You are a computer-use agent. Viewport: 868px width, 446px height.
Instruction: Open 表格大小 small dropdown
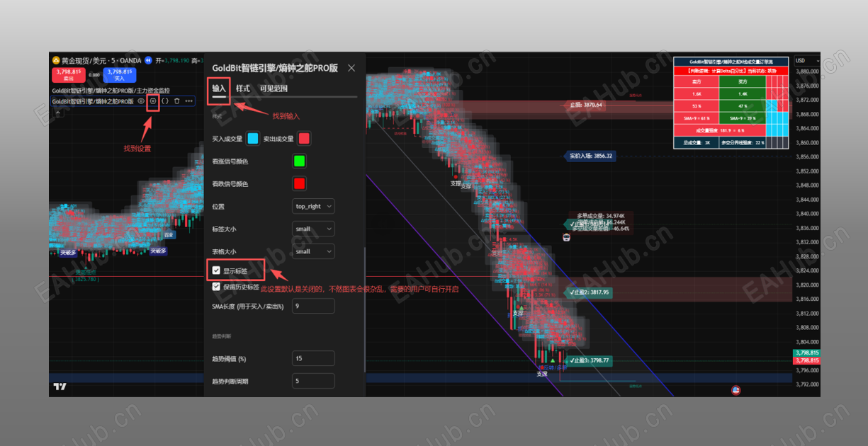[313, 251]
